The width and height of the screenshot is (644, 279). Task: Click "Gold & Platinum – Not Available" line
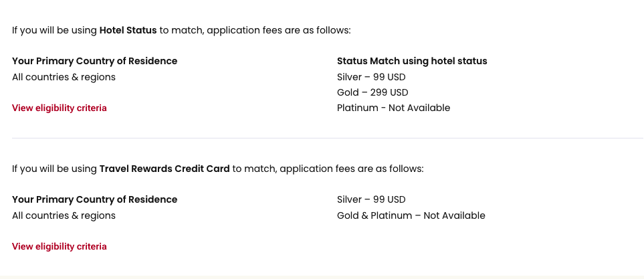click(411, 215)
